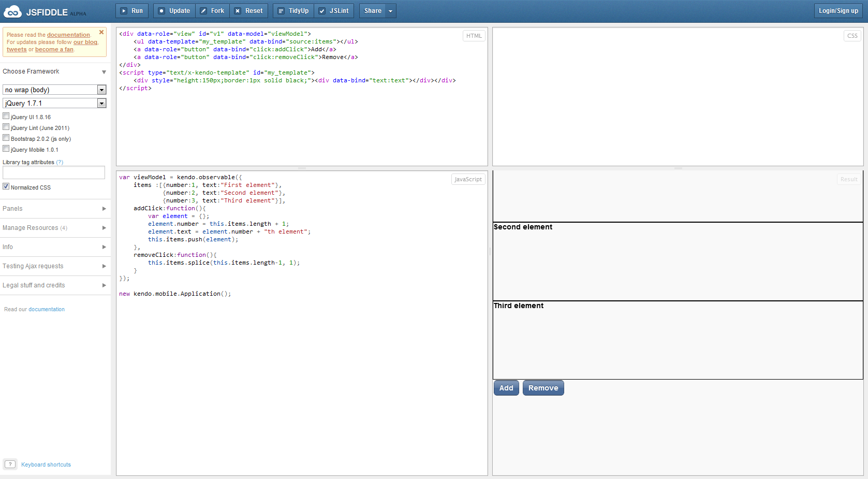Click the Reset toolbar label

pyautogui.click(x=254, y=11)
